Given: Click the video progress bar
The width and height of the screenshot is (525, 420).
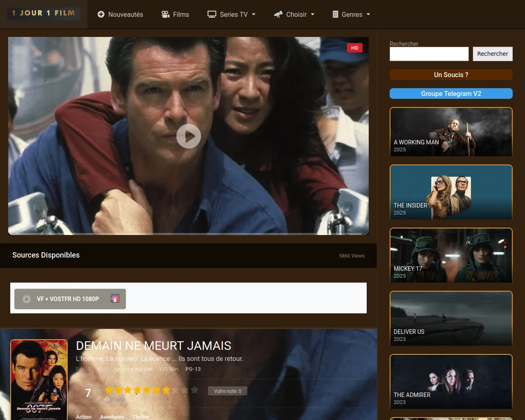Looking at the screenshot, I should tap(188, 234).
